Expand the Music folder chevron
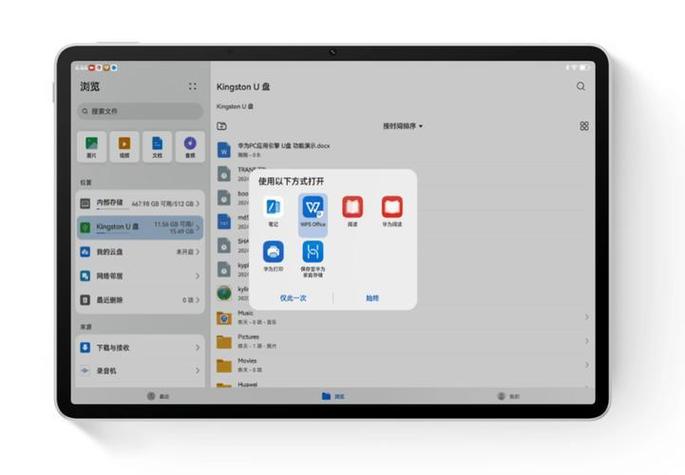Viewport: 685px width, 475px height. pyautogui.click(x=587, y=317)
